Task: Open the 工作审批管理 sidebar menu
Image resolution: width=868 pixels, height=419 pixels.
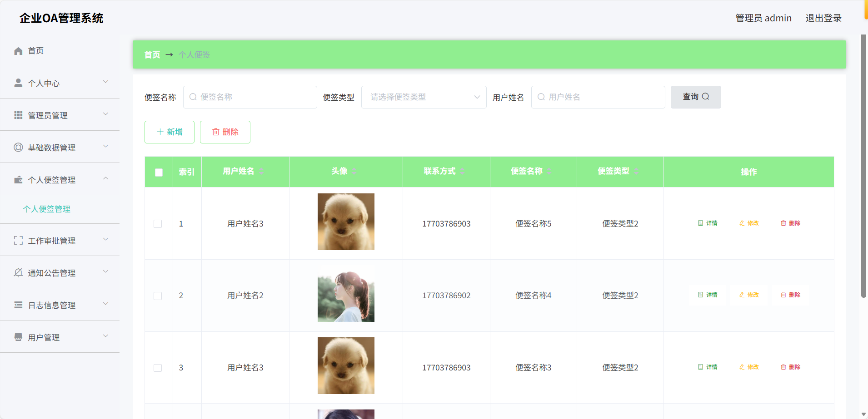Action: coord(60,240)
